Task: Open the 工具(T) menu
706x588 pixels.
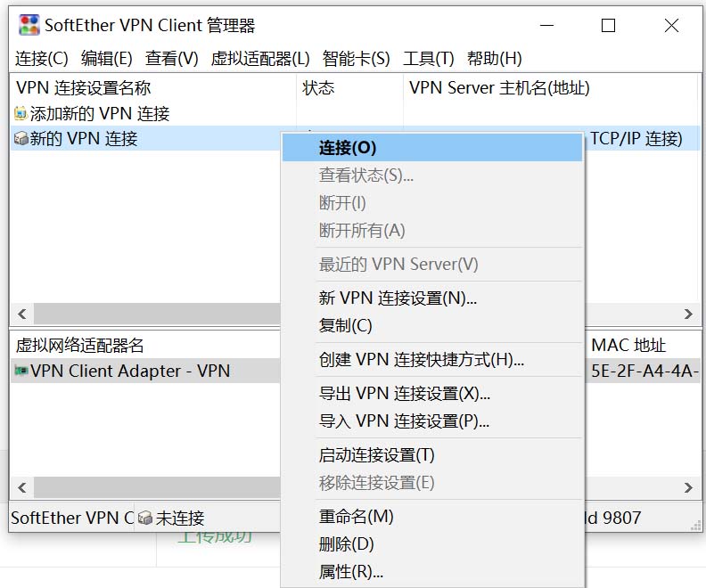Action: [x=428, y=59]
